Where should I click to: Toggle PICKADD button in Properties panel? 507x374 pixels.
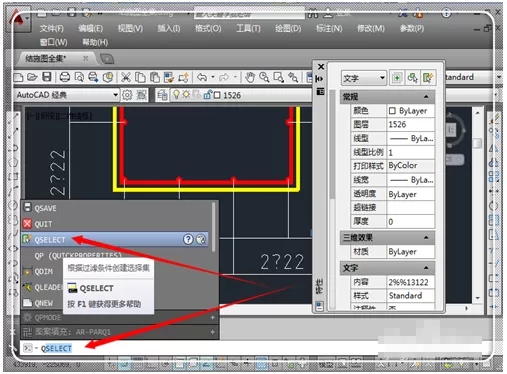(397, 78)
